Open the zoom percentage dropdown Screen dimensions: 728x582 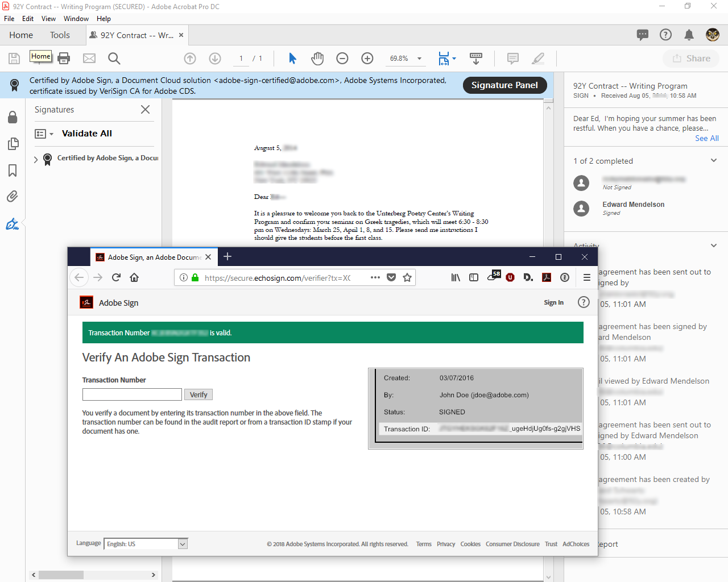pos(419,59)
